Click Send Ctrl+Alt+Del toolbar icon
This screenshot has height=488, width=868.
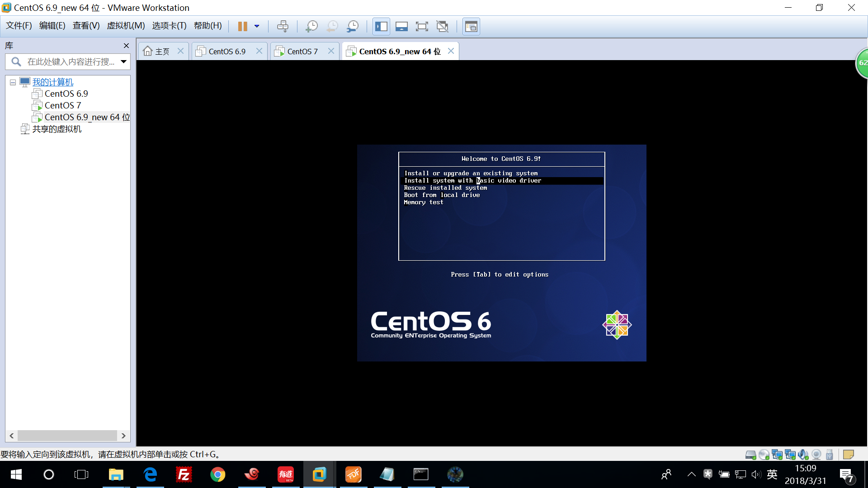(283, 26)
